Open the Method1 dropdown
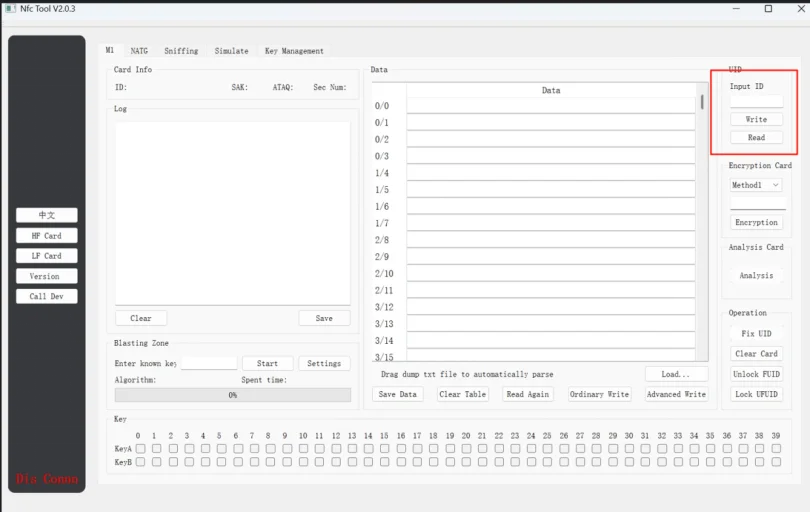Screen dimensions: 810x513 755,185
